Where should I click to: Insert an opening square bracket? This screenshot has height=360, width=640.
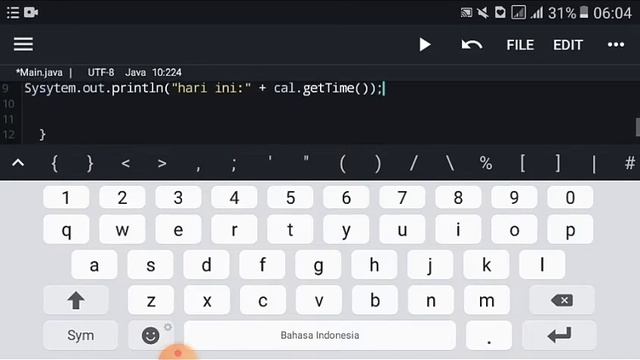coord(522,164)
